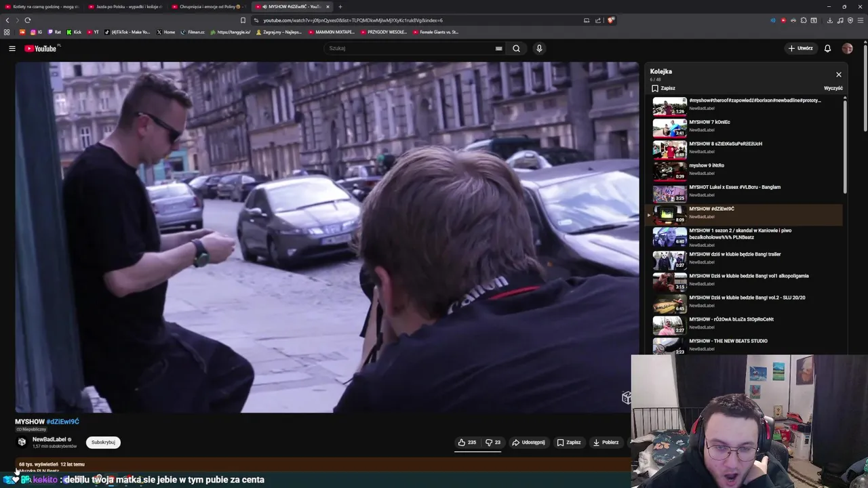Bookmark this page from address bar

(x=243, y=20)
